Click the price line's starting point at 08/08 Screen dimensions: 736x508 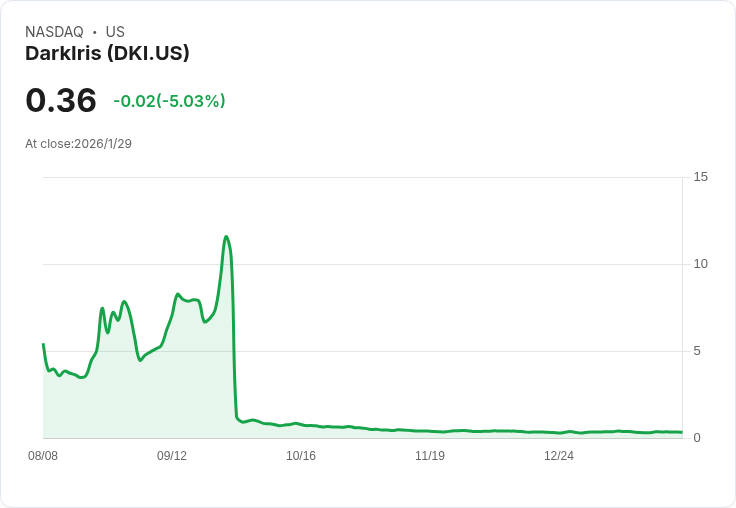[43, 344]
